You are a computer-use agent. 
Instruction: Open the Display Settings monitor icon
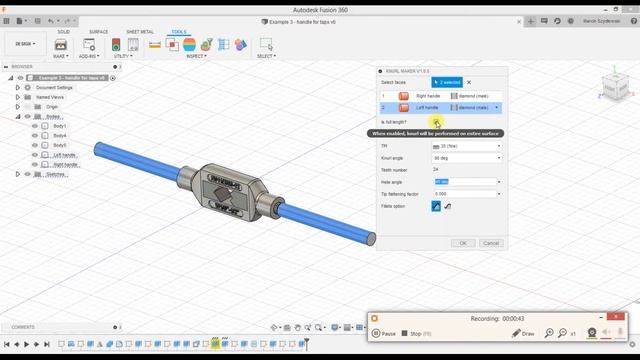click(x=335, y=327)
